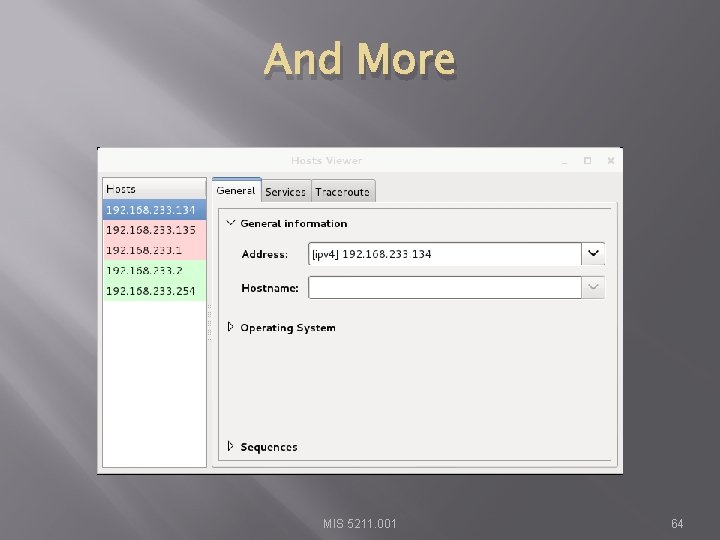The image size is (720, 540).
Task: Select host 192.168.233.134 in Hosts list
Action: click(154, 210)
